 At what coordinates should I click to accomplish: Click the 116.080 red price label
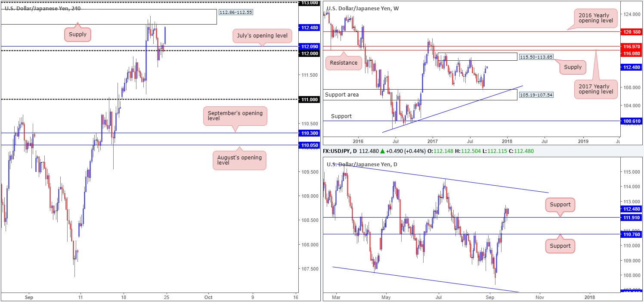(x=631, y=53)
